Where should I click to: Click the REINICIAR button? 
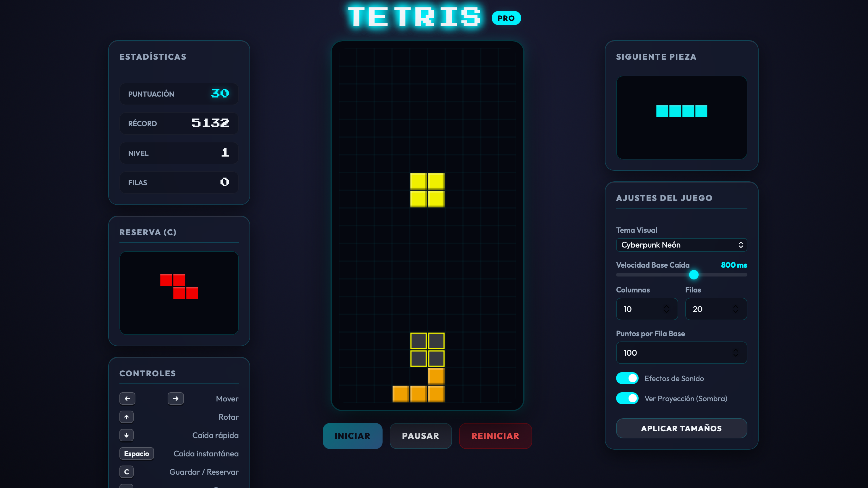495,436
